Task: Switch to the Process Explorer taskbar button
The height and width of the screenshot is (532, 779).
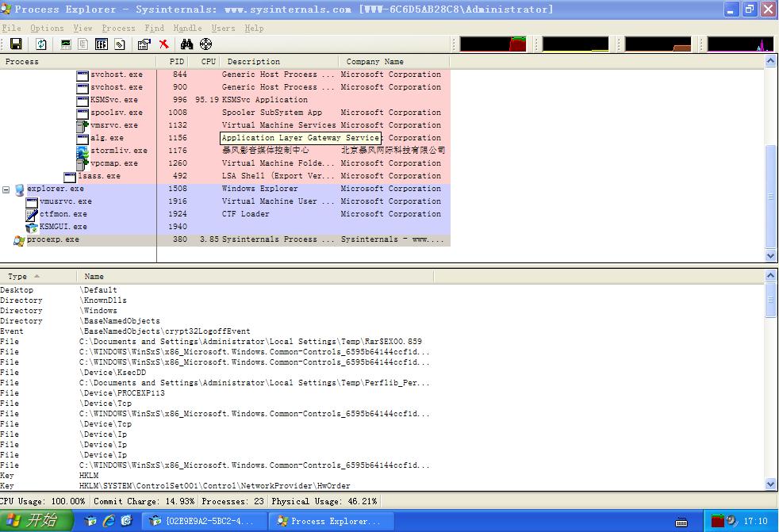Action: click(x=327, y=521)
